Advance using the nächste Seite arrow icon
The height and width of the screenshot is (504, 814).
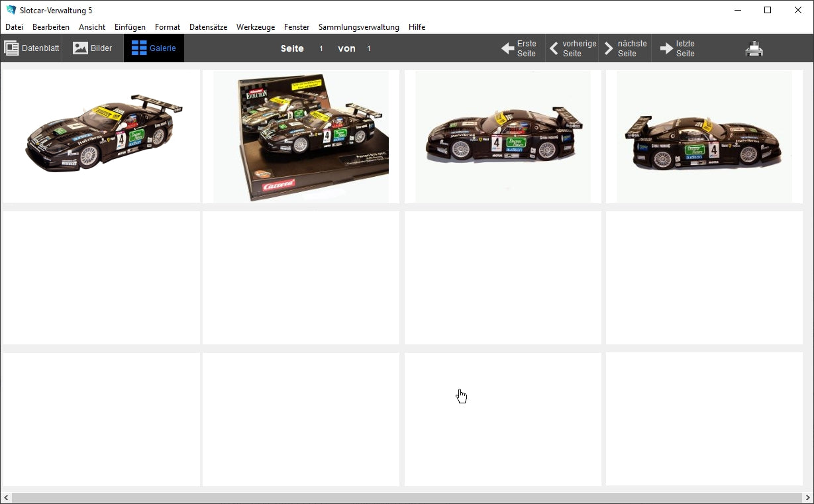[x=609, y=48]
